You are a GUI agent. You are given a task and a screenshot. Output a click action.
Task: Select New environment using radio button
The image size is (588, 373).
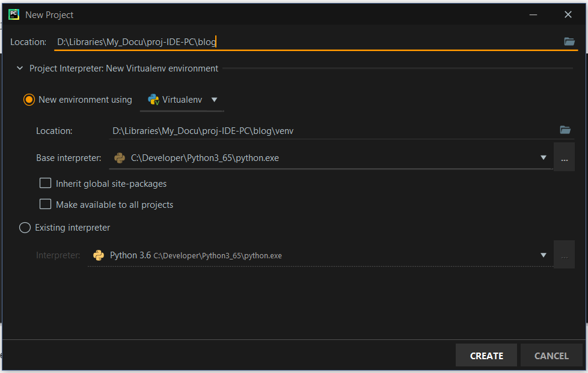[x=29, y=100]
